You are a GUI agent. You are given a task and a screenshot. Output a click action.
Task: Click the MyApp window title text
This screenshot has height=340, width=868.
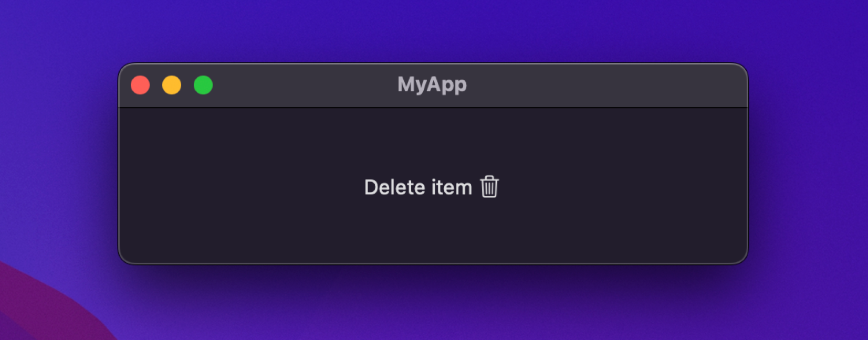[432, 85]
